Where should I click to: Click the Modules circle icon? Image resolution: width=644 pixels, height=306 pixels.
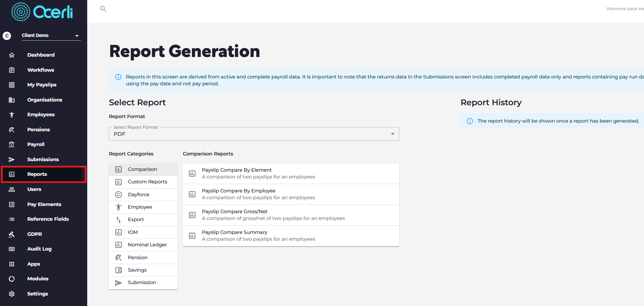[12, 279]
